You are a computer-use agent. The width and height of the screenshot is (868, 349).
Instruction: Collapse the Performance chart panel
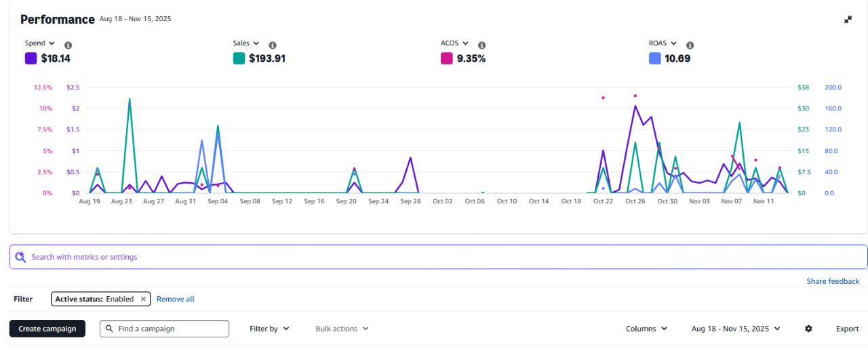(x=848, y=20)
